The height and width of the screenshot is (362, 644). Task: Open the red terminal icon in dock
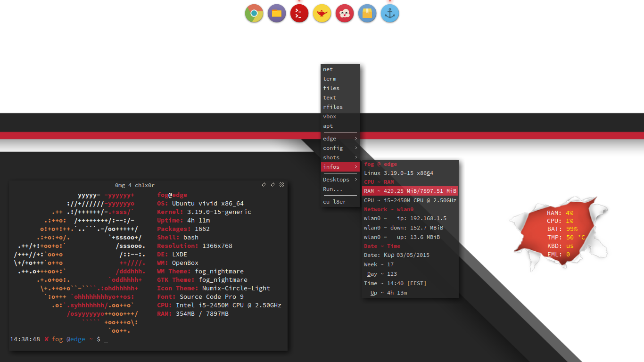click(299, 13)
